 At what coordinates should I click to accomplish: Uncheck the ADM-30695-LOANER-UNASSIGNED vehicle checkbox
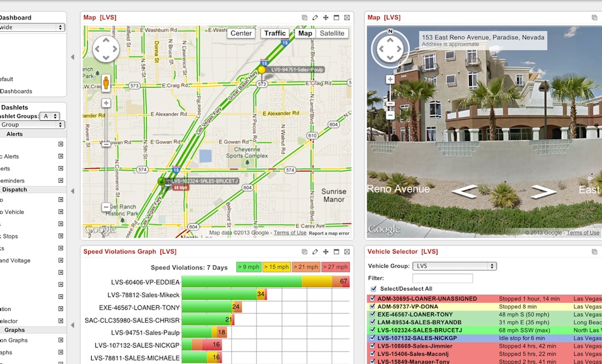(372, 299)
